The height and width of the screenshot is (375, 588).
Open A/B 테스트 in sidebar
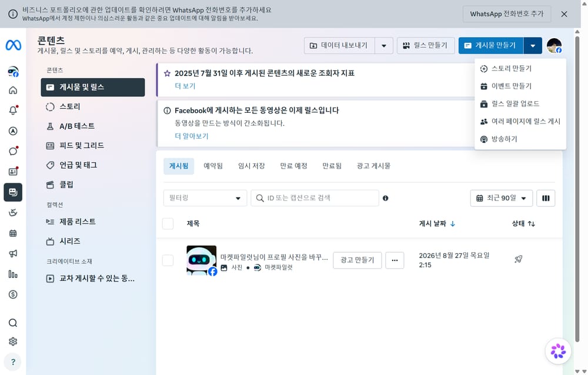click(93, 126)
